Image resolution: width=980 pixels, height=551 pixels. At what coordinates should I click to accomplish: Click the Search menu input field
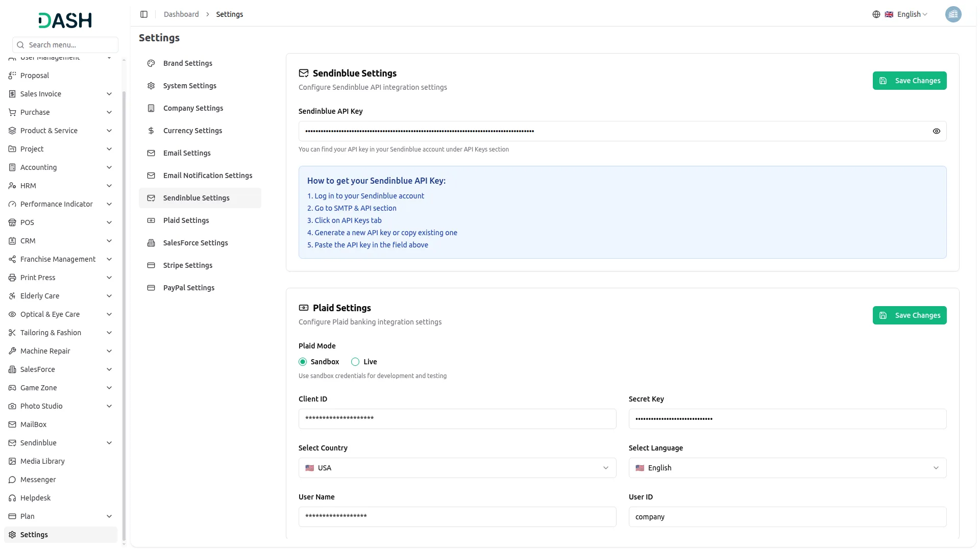(x=65, y=45)
